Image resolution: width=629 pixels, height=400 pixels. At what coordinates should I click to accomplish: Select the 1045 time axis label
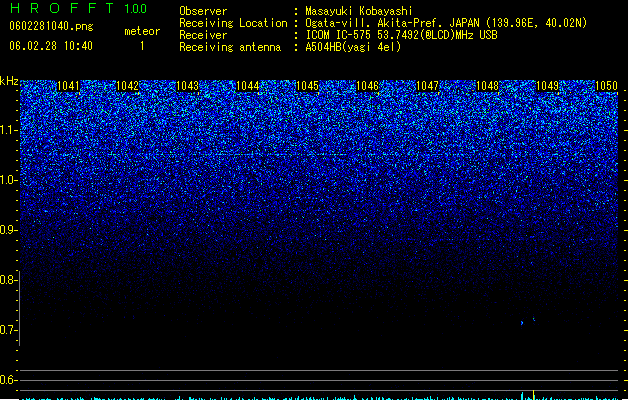[307, 86]
